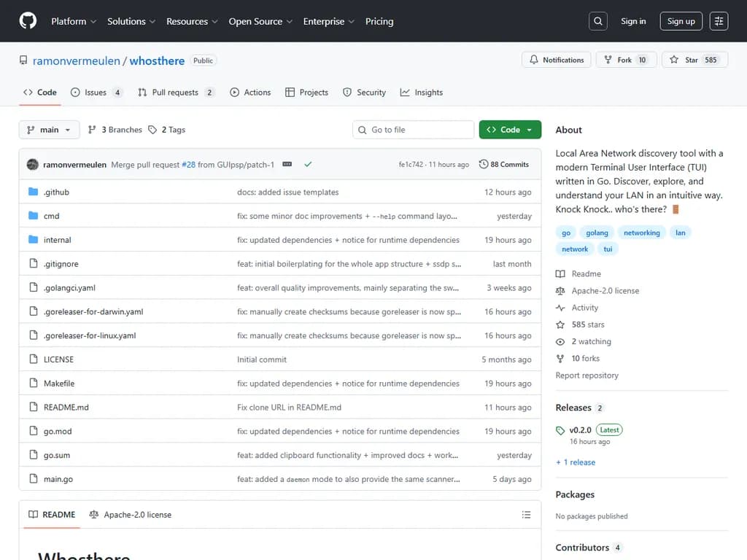Click ramonvermeulen avatar in commit row

click(33, 165)
